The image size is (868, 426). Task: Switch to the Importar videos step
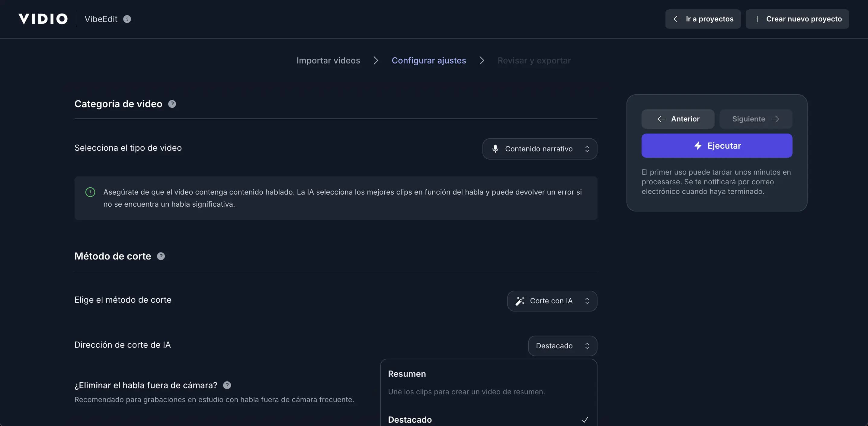328,60
